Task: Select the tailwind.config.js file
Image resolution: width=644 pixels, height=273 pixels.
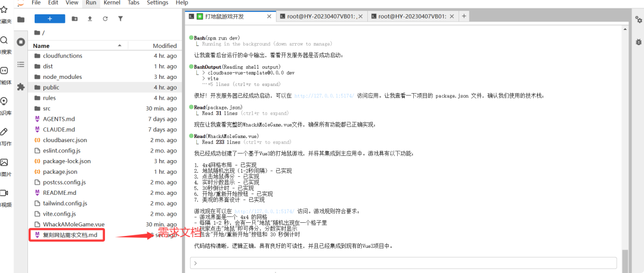Action: pyautogui.click(x=105, y=204)
